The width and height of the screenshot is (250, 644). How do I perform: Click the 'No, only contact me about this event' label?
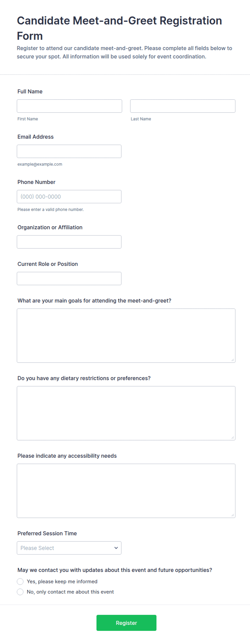click(70, 592)
